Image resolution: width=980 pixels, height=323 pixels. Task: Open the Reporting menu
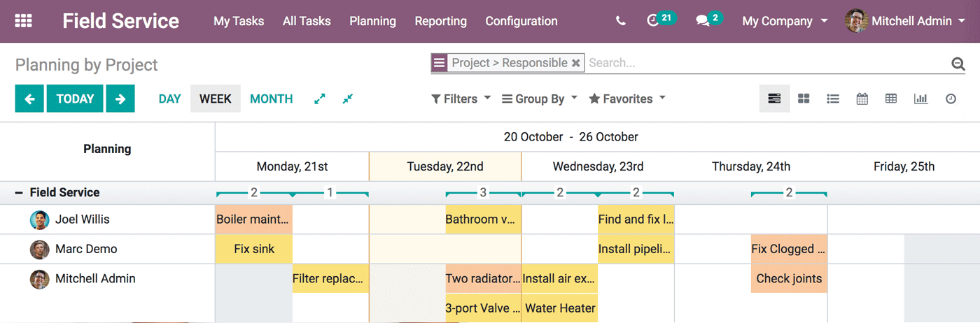point(440,21)
